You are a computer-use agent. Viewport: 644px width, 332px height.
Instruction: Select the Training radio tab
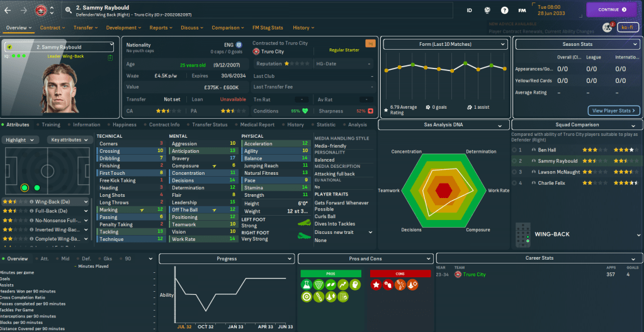point(51,124)
